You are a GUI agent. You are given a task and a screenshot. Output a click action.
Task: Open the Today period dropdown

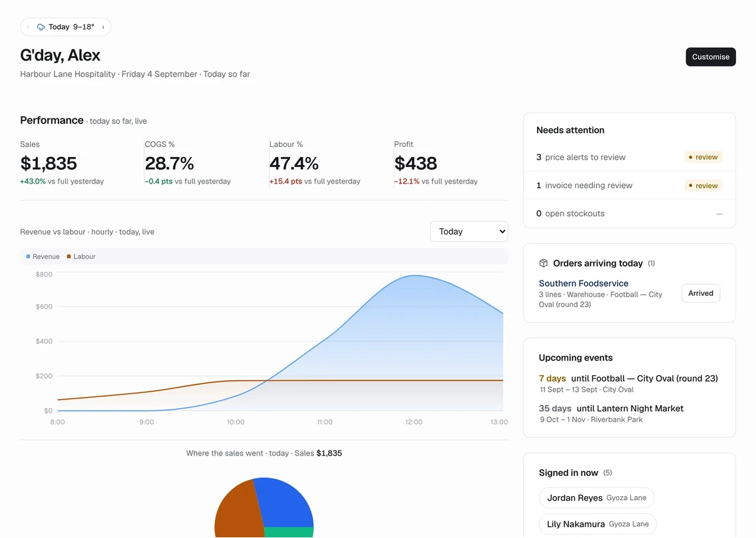469,231
